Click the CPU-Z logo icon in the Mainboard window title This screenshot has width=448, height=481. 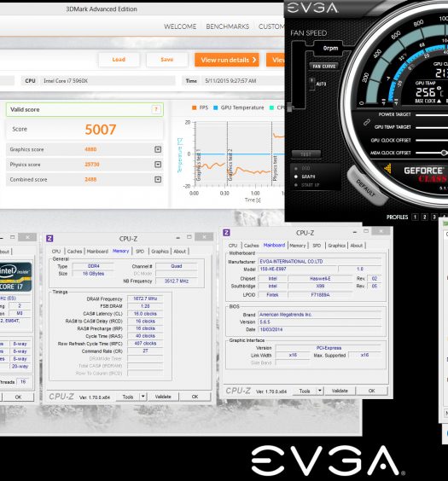click(x=226, y=233)
